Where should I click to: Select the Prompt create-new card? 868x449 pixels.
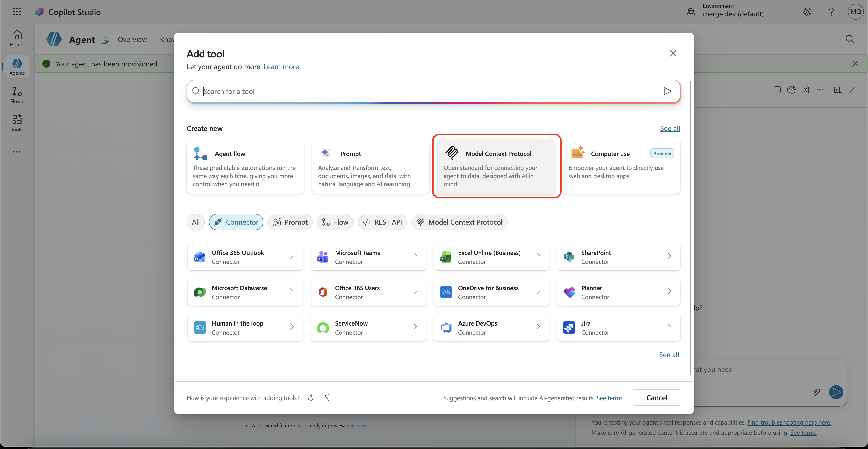371,166
